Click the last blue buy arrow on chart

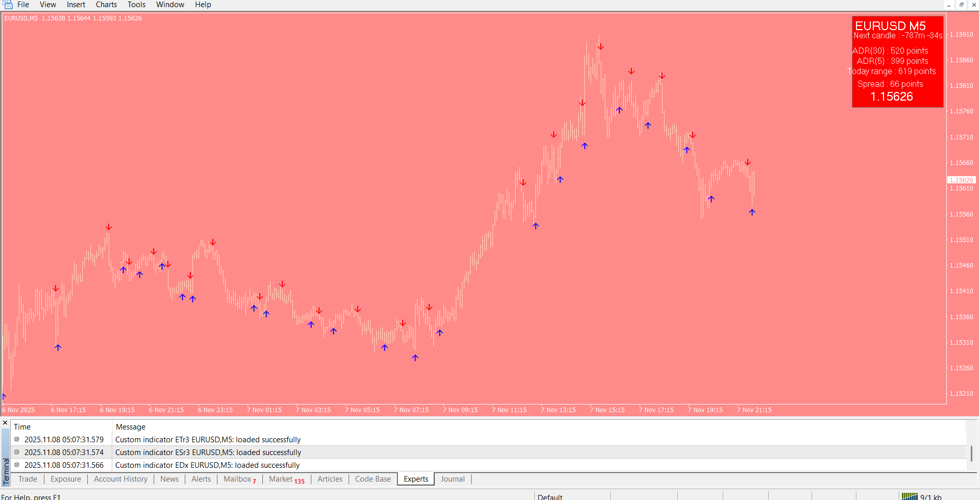click(752, 212)
